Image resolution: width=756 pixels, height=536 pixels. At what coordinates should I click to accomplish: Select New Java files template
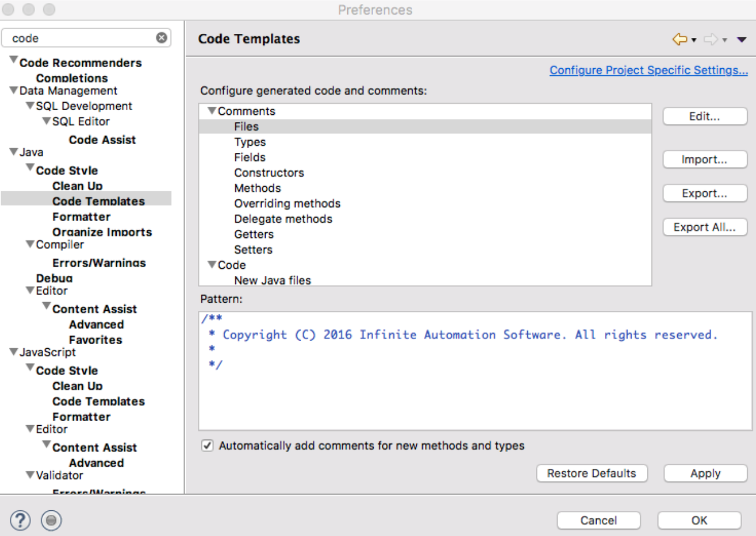(x=273, y=280)
